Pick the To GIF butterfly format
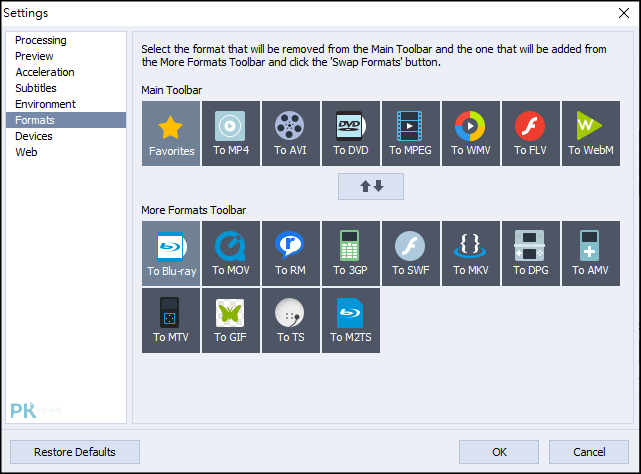 tap(231, 321)
